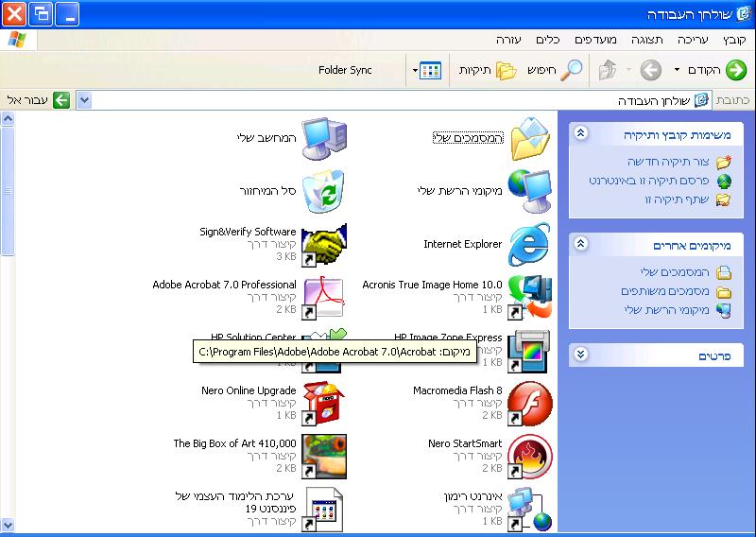The height and width of the screenshot is (537, 756).
Task: Click the vertical scrollbar thumb
Action: click(x=8, y=191)
